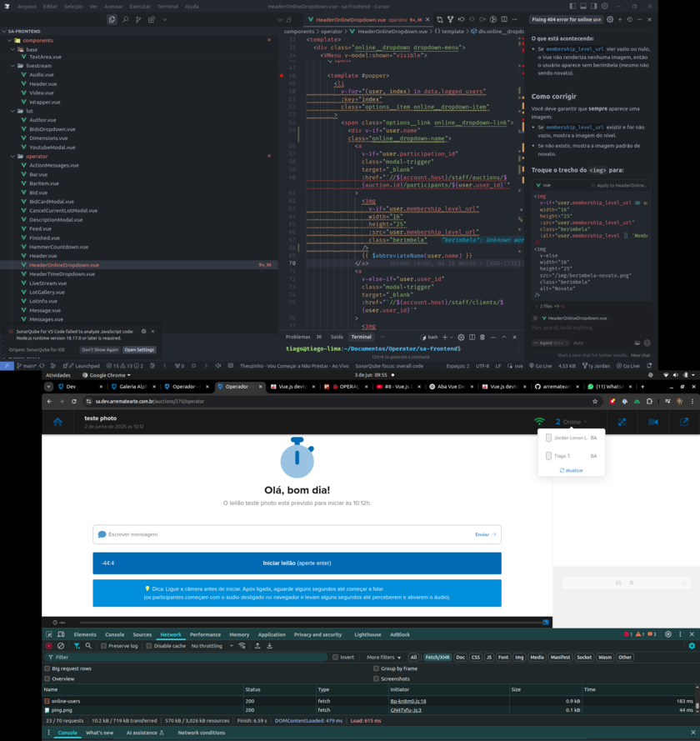
Task: Switch to the Problemas panel tab
Action: 298,337
